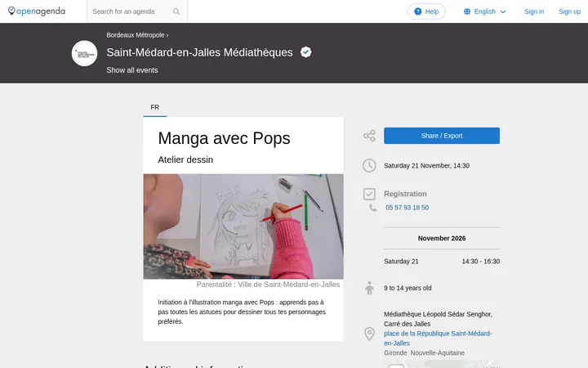Click the November 2026 heading

pyautogui.click(x=442, y=239)
